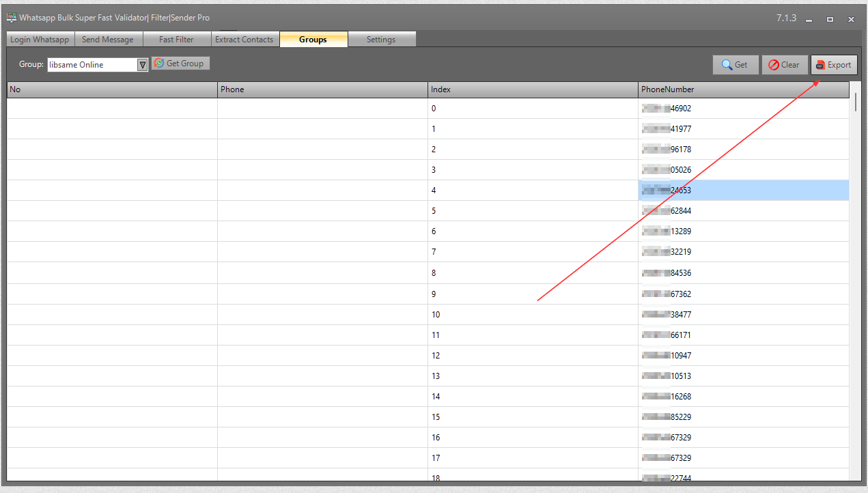
Task: Click the Index cell showing 15
Action: click(x=533, y=417)
